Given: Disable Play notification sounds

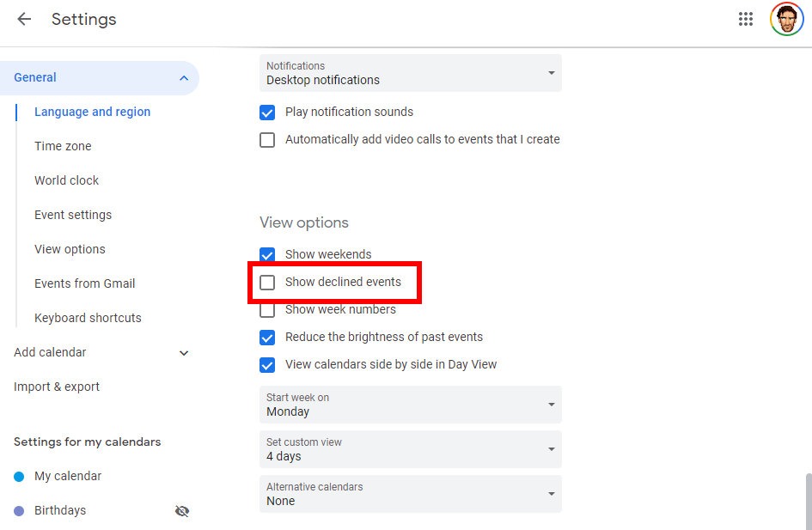Looking at the screenshot, I should point(267,112).
